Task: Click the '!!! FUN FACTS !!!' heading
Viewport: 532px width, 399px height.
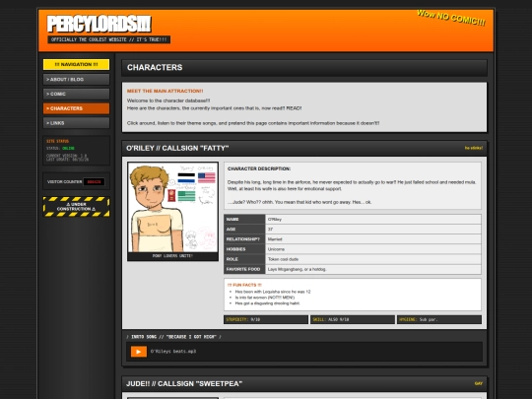Action: click(244, 285)
